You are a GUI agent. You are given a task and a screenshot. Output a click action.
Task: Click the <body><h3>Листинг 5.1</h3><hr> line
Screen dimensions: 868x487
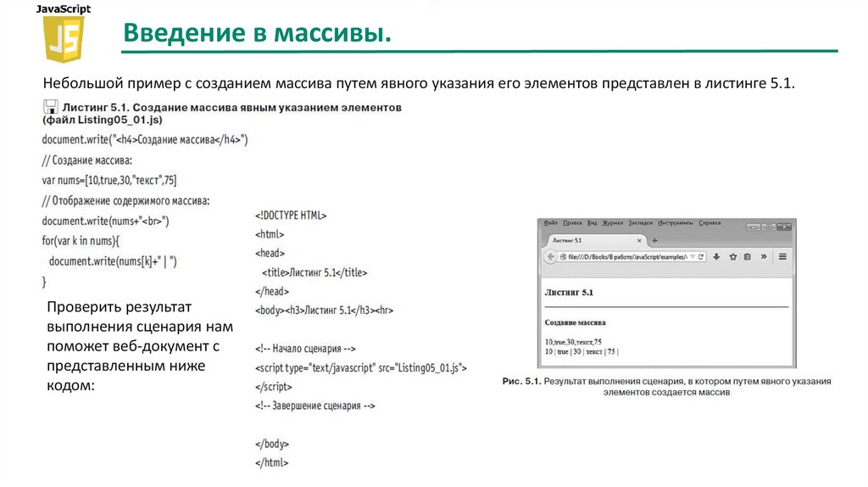pyautogui.click(x=324, y=311)
